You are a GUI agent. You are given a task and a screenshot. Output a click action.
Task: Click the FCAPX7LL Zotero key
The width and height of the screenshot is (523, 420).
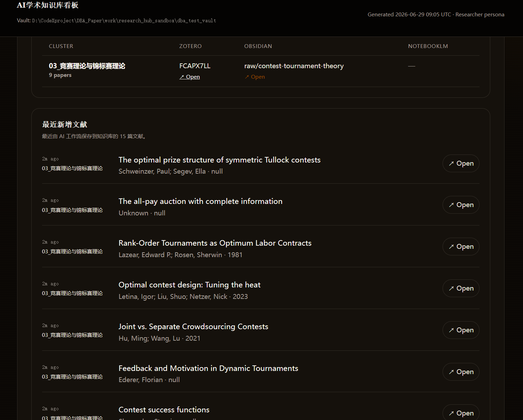click(x=195, y=66)
